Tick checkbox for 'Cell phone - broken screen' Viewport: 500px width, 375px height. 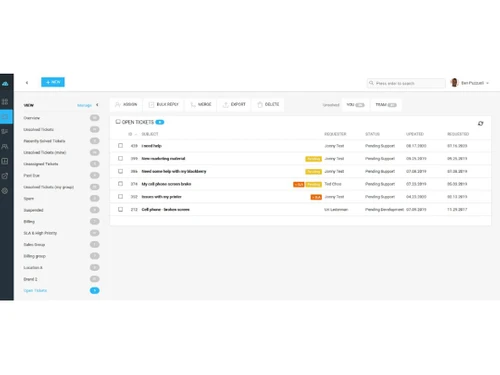pyautogui.click(x=120, y=209)
